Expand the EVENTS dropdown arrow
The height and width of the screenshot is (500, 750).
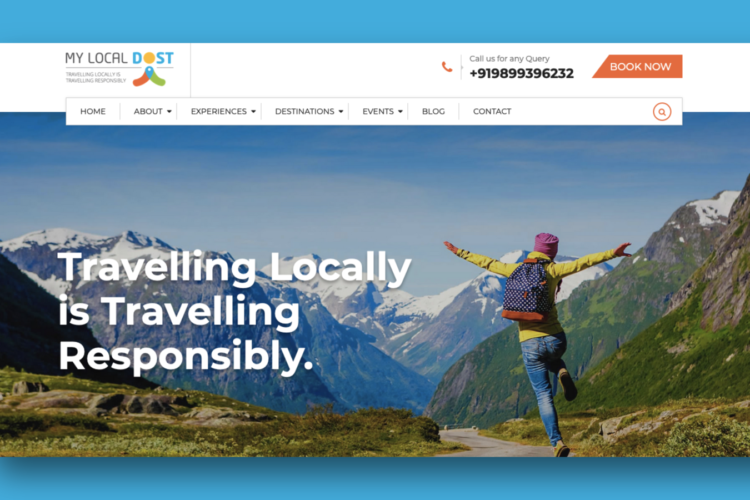400,111
